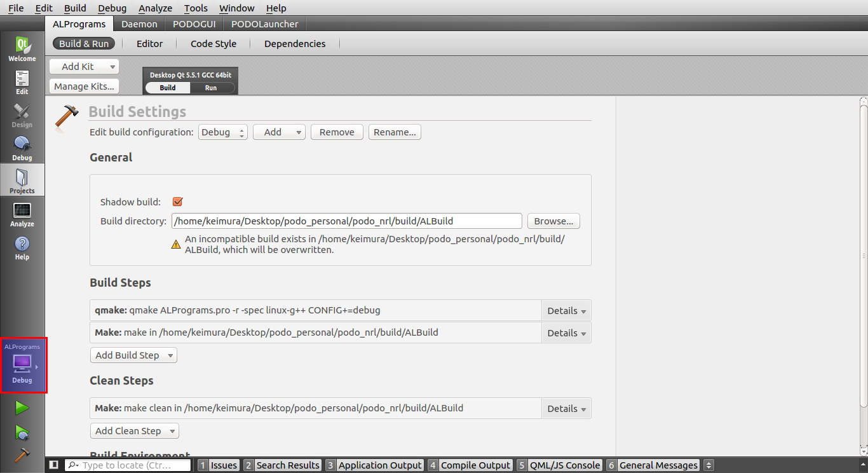Toggle the Shadow build checkbox
This screenshot has width=868, height=473.
pyautogui.click(x=177, y=202)
